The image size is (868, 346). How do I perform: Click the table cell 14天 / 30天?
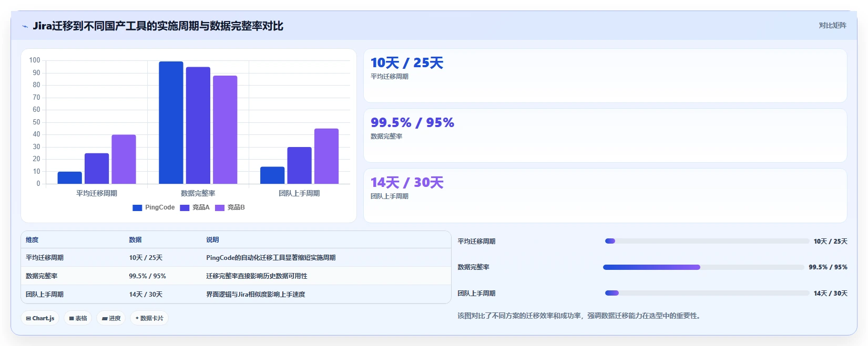146,295
